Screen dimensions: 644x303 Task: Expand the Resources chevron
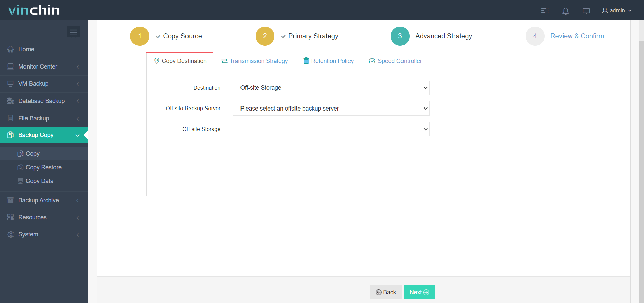[78, 218]
